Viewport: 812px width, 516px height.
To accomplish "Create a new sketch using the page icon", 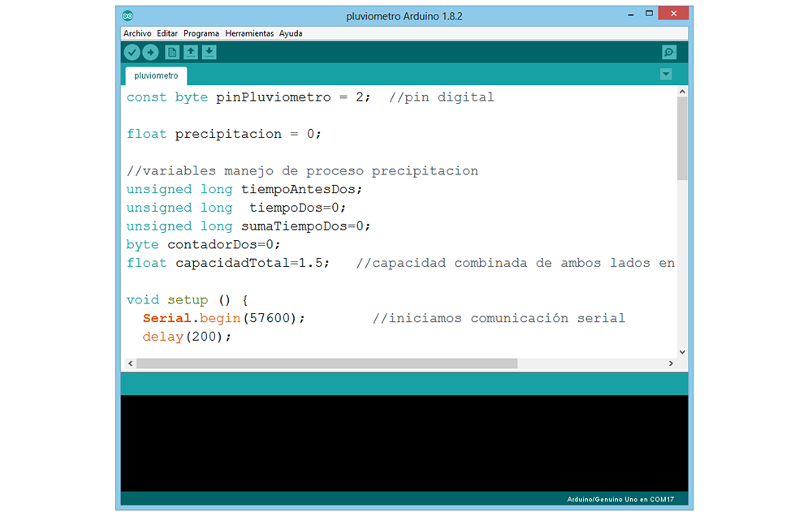I will (172, 53).
